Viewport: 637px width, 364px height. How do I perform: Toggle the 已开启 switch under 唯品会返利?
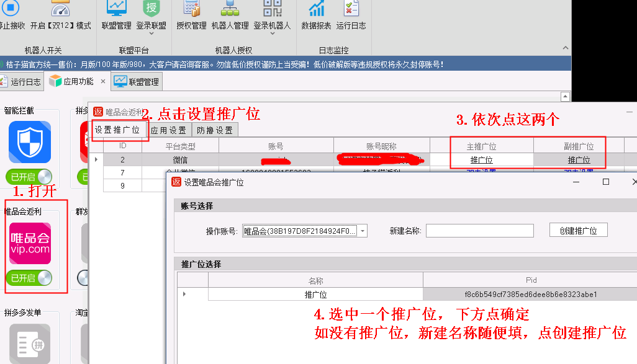29,278
